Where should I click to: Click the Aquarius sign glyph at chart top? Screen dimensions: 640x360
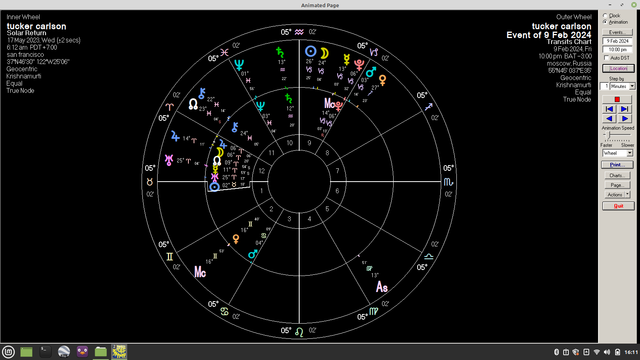(299, 32)
